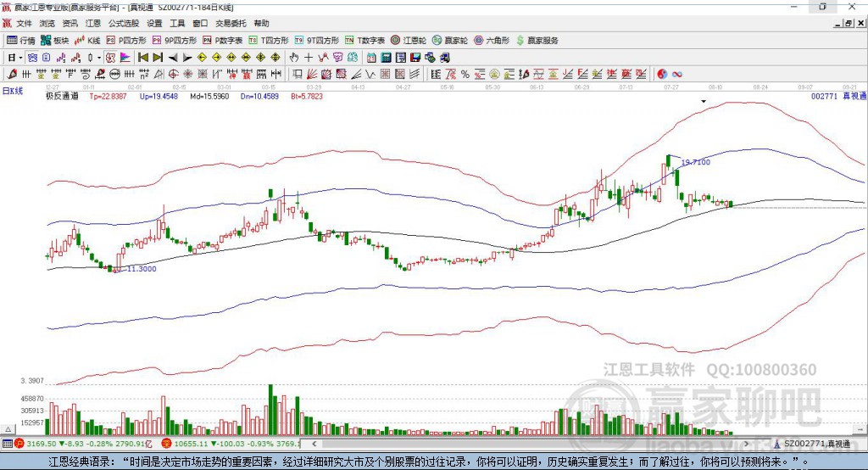Image resolution: width=868 pixels, height=470 pixels.
Task: Click the circle target crosshair tool icon
Action: pos(173,75)
